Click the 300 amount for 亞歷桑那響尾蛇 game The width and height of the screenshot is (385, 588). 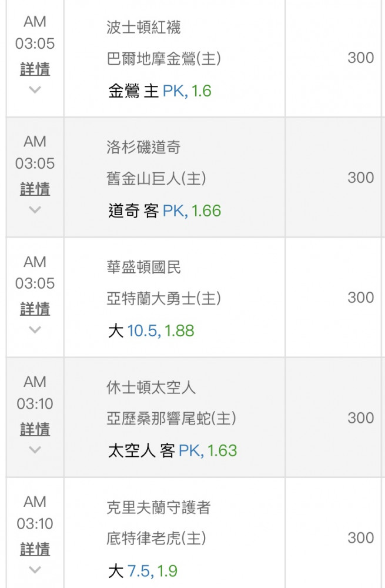coord(361,417)
